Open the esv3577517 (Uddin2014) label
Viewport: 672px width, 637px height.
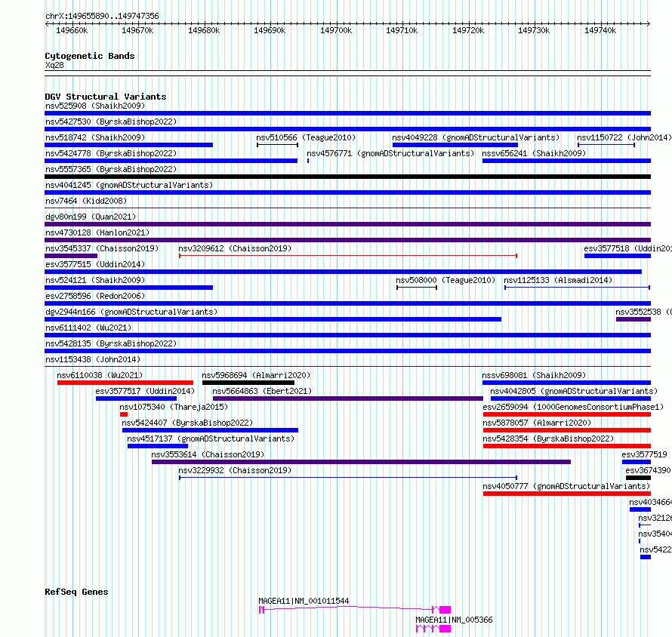pyautogui.click(x=145, y=391)
